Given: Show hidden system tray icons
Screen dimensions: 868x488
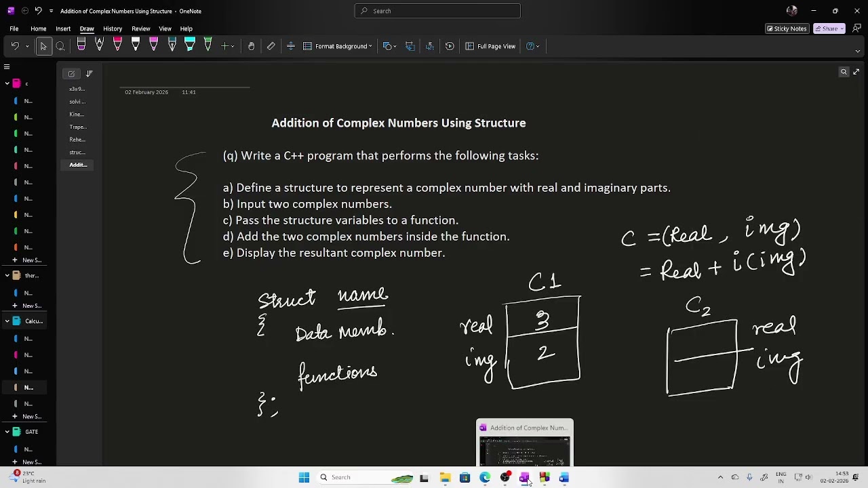Looking at the screenshot, I should click(x=720, y=478).
